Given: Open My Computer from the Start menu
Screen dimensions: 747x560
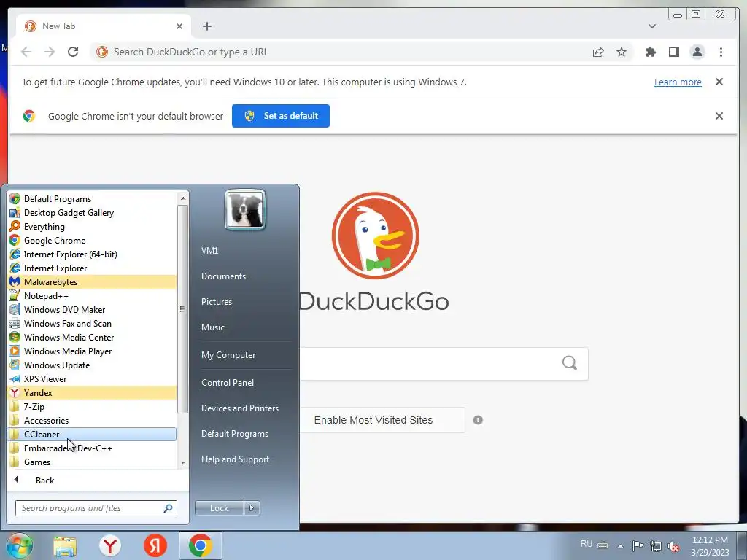Looking at the screenshot, I should point(228,355).
